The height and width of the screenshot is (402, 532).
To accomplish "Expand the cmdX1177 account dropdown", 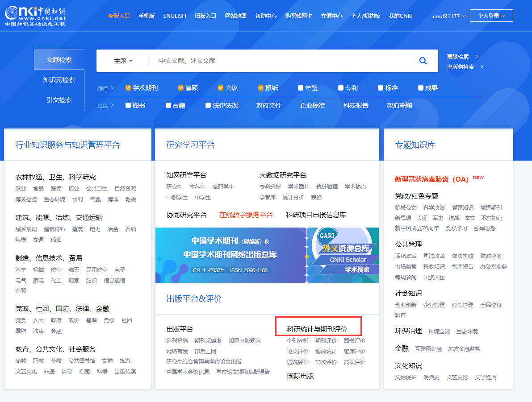I will click(x=449, y=16).
